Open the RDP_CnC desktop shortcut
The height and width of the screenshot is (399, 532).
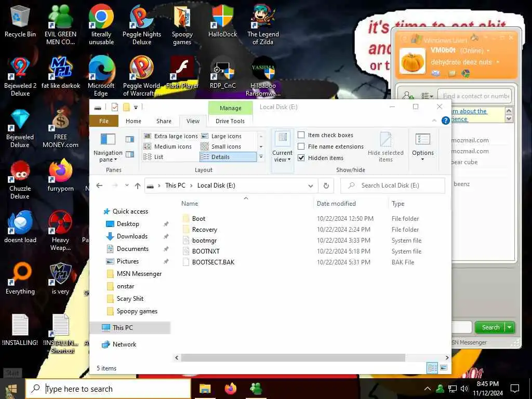point(222,73)
